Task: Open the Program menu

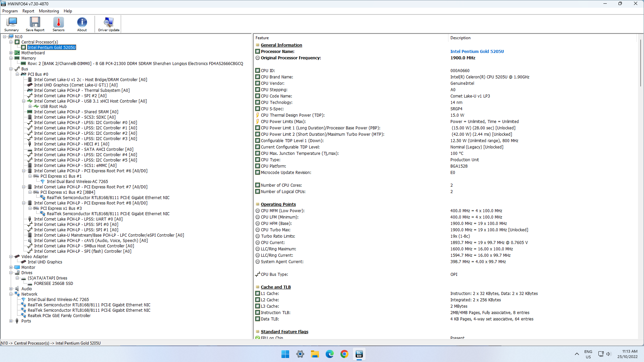Action: 10,11
